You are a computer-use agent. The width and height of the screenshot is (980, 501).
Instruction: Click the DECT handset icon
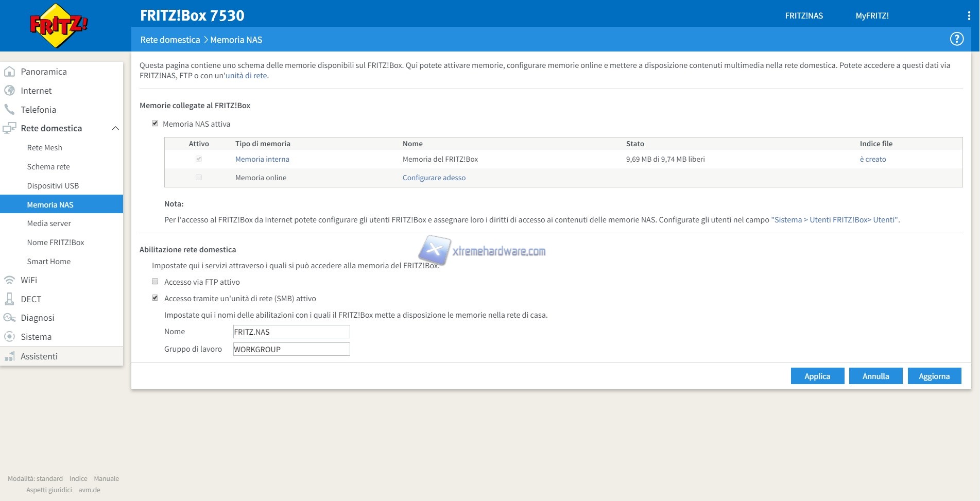pos(9,299)
